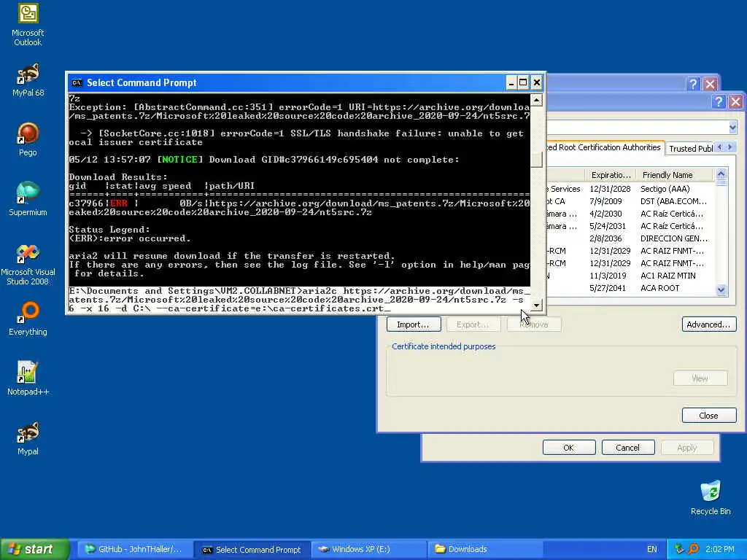Click the tab strip right scroll arrow
This screenshot has width=747, height=560.
(x=729, y=147)
